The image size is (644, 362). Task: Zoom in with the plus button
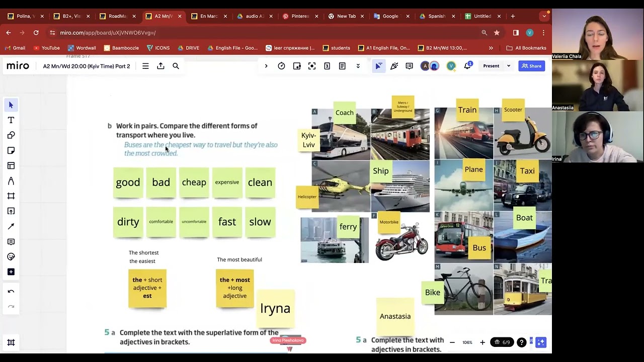[482, 342]
